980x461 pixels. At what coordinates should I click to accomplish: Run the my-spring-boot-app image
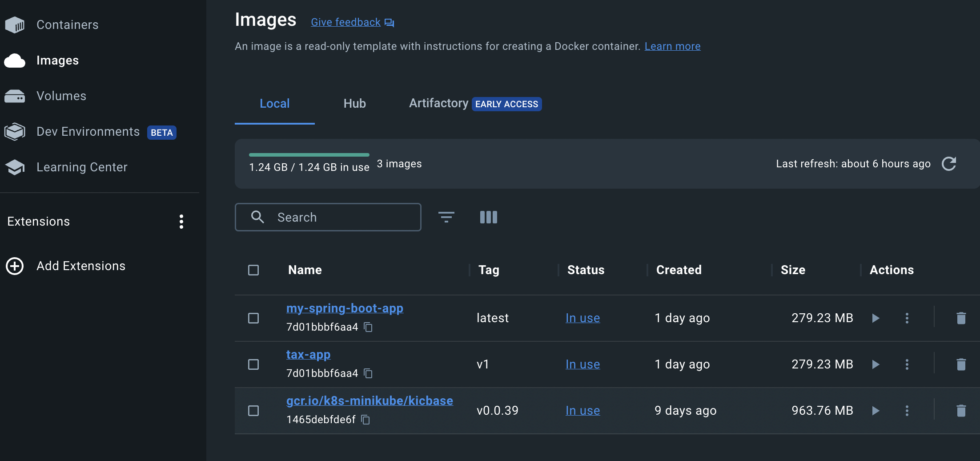876,318
